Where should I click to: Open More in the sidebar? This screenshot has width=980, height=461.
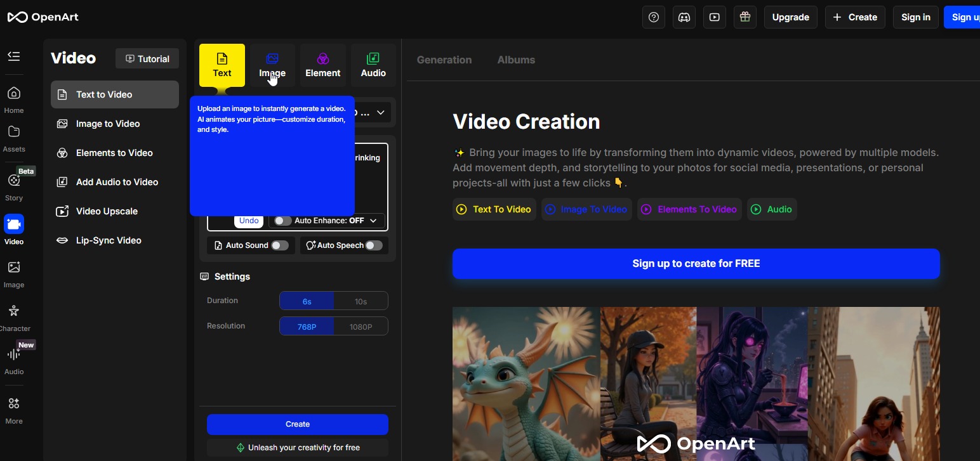(14, 410)
